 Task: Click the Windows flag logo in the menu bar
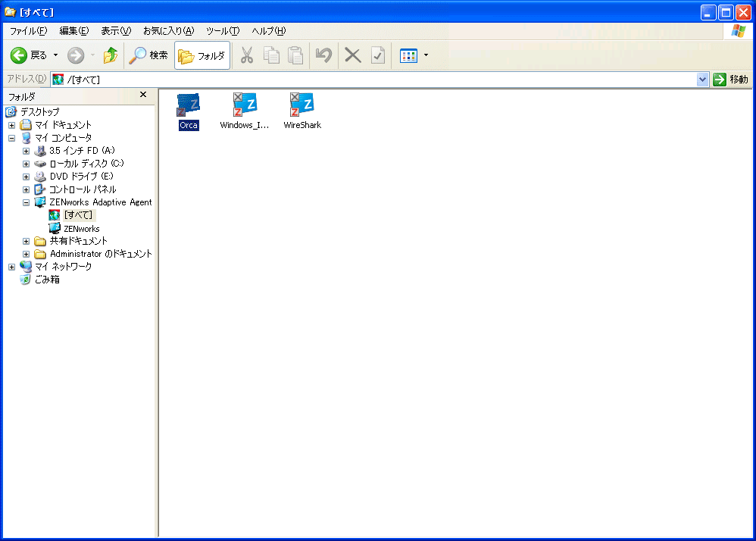pos(739,31)
